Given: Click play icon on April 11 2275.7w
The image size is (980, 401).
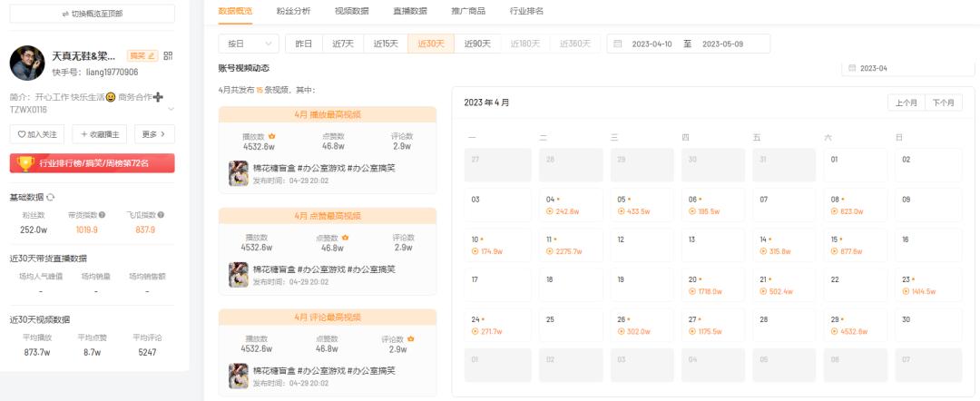Looking at the screenshot, I should [550, 251].
